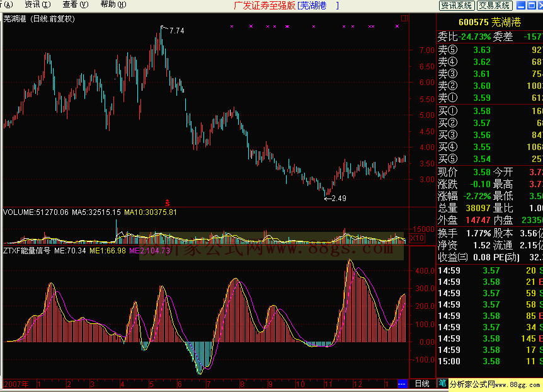Click the X10 volume scale box
The height and width of the screenshot is (392, 543).
[417, 238]
